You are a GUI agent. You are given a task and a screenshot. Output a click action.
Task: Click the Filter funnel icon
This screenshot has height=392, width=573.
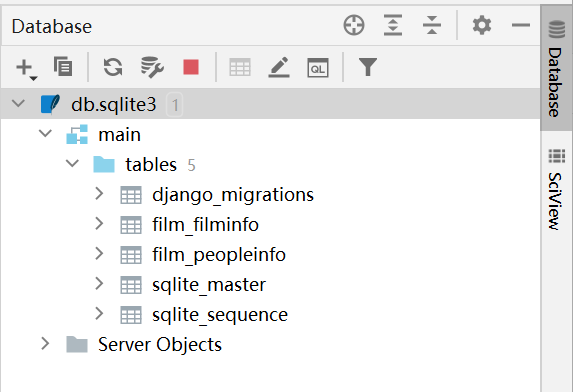tap(368, 67)
